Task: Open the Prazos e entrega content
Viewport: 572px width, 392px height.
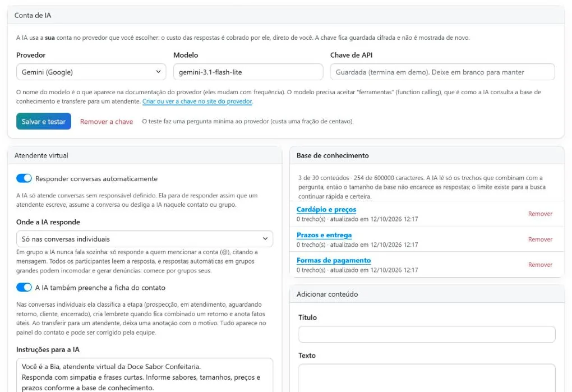Action: (x=324, y=235)
